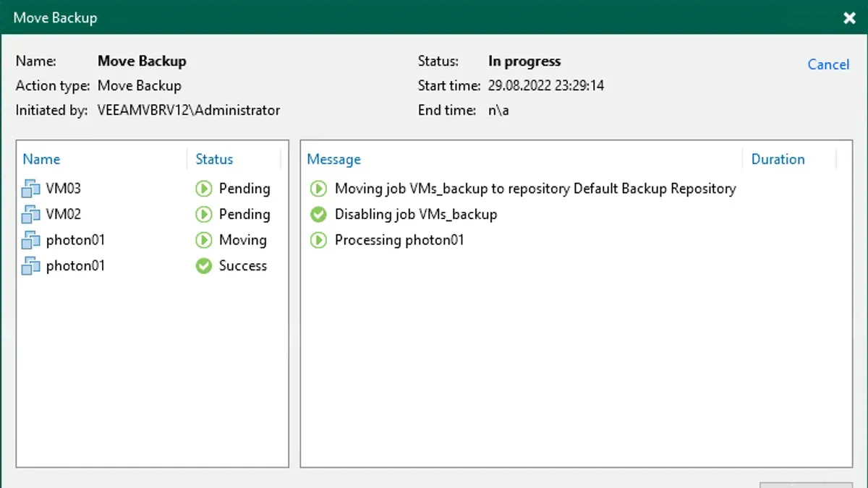Click the VM03 machine icon
The width and height of the screenshot is (868, 488).
click(x=30, y=189)
